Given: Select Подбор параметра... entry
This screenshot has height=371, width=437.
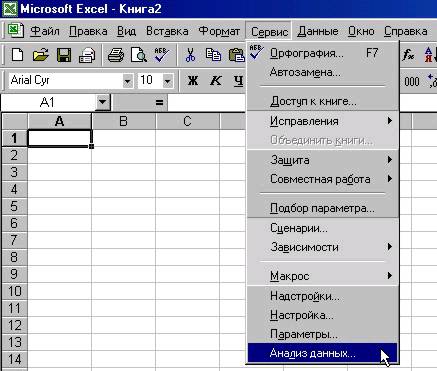Looking at the screenshot, I should [322, 208].
